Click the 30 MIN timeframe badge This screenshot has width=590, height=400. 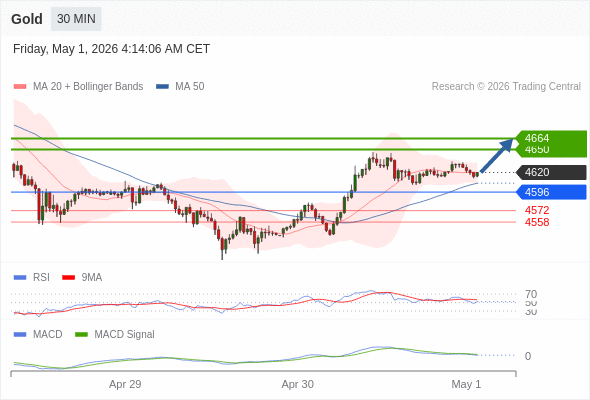76,19
